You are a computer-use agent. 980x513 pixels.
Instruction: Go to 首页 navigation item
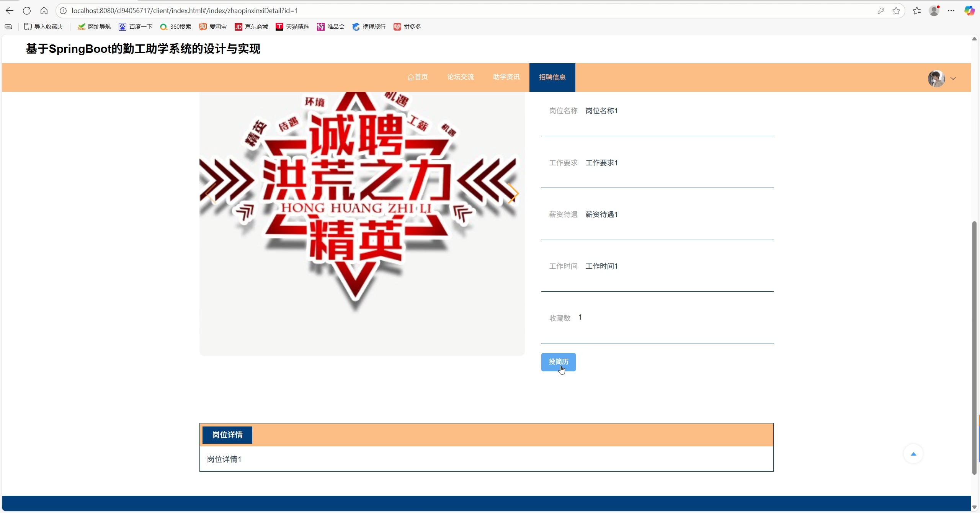pyautogui.click(x=418, y=77)
